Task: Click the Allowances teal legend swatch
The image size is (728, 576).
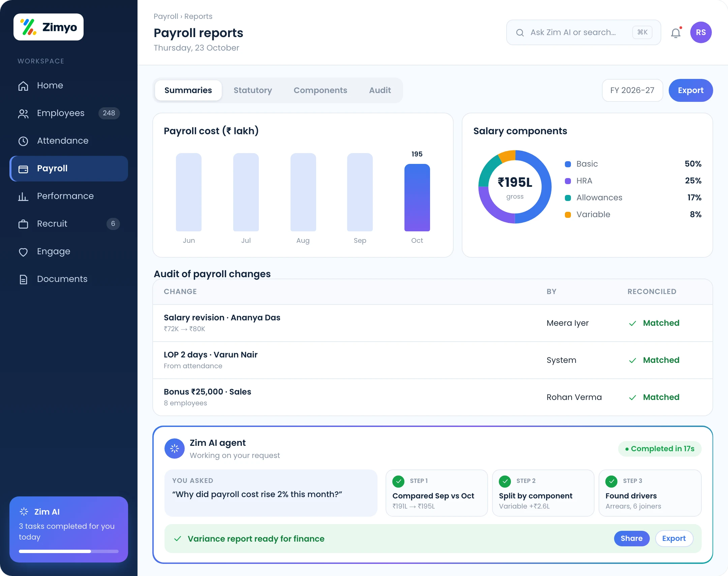Action: click(568, 198)
